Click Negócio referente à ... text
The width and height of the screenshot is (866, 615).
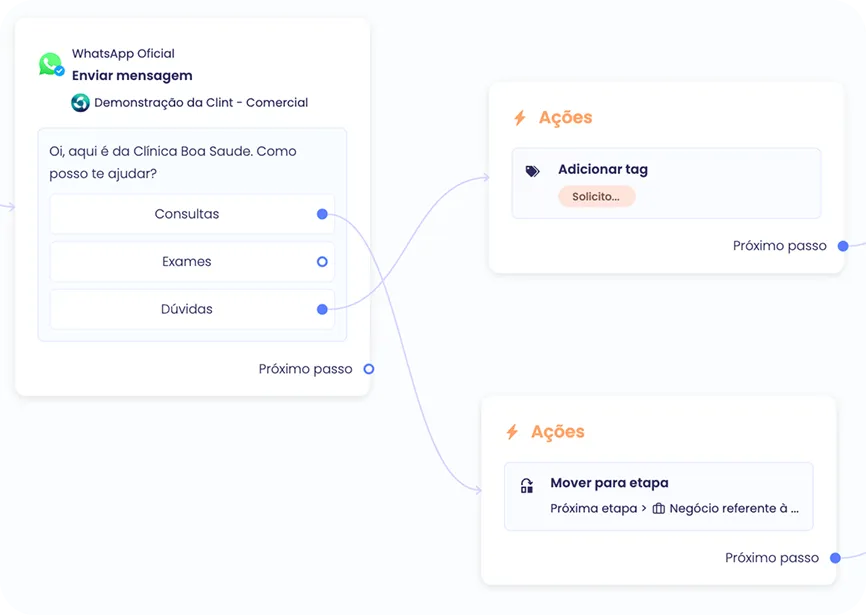point(734,508)
